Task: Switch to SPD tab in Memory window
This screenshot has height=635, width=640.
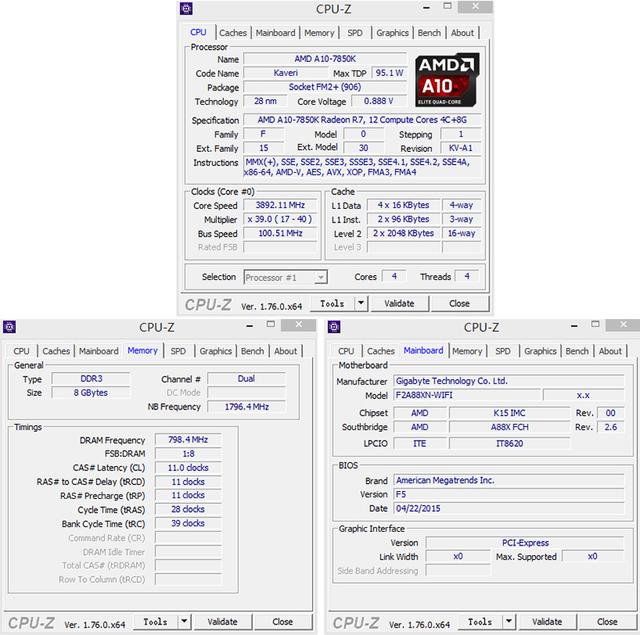Action: pos(178,351)
